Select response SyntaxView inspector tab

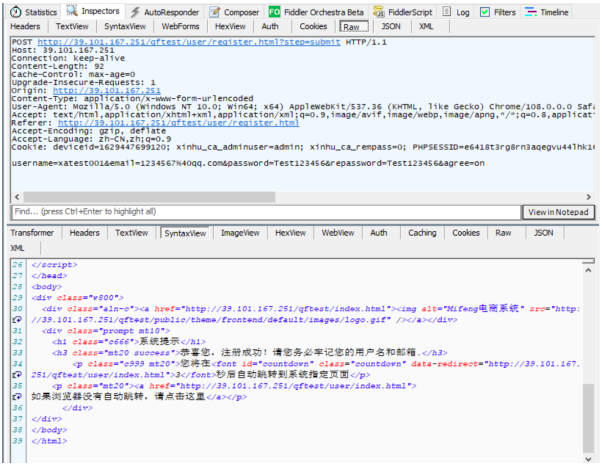click(185, 233)
